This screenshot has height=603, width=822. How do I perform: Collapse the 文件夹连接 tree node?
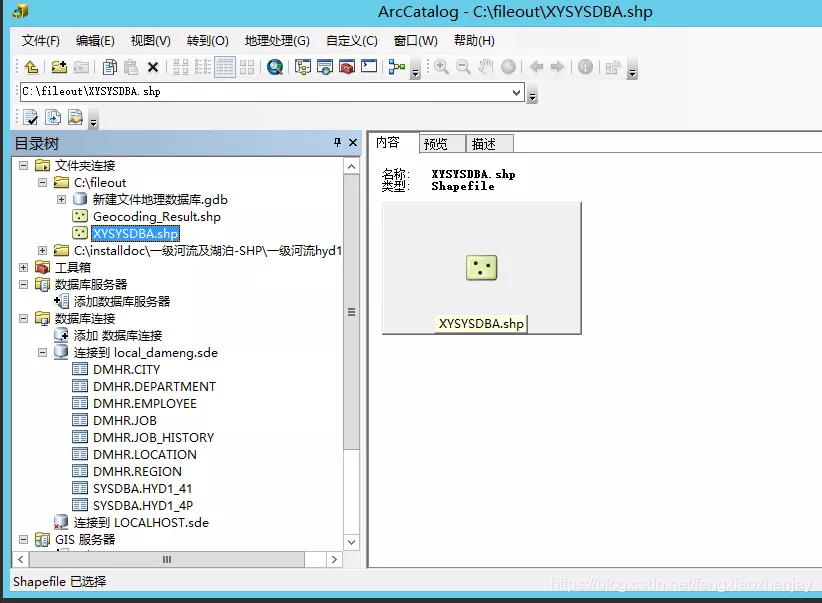(x=24, y=166)
